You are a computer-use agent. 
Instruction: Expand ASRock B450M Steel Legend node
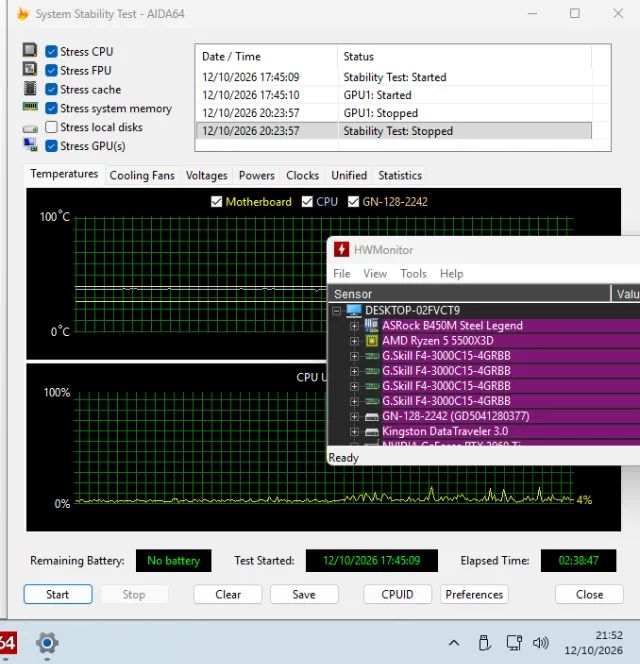354,326
